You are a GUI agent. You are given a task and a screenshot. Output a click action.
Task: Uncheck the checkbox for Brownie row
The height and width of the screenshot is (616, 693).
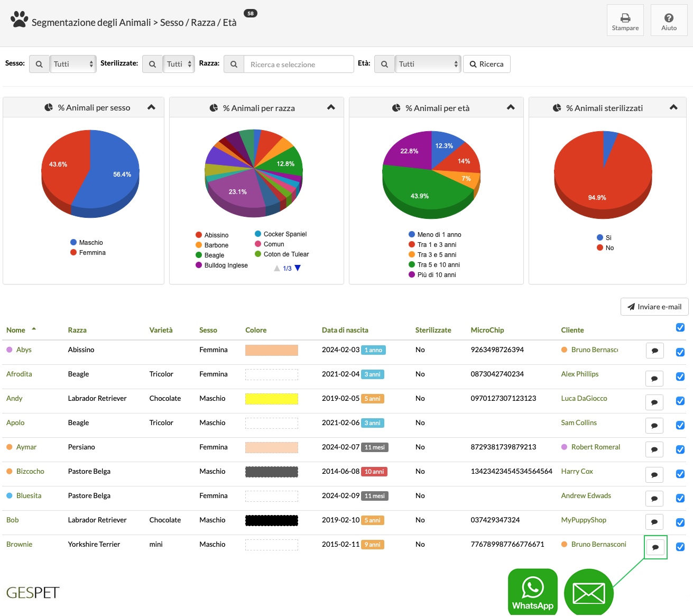tap(680, 547)
